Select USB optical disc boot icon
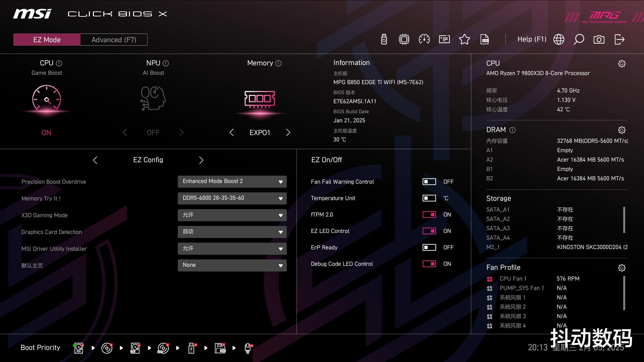 [x=163, y=348]
